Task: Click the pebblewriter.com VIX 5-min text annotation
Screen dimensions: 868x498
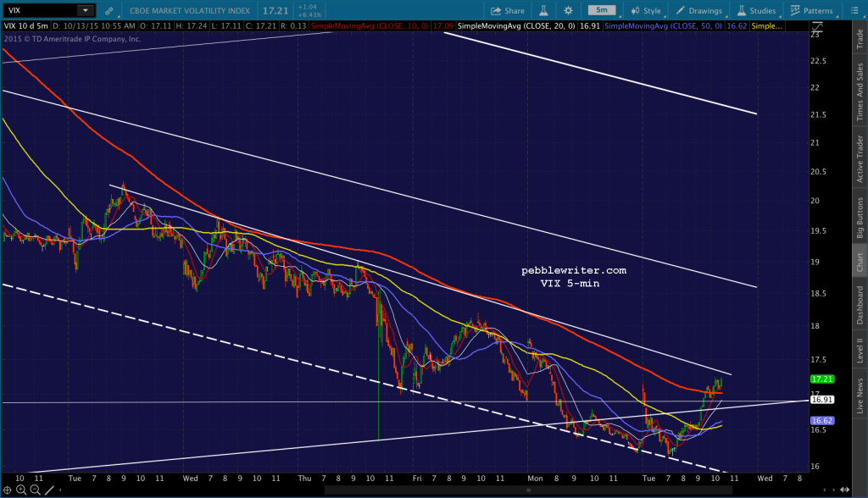Action: tap(574, 277)
